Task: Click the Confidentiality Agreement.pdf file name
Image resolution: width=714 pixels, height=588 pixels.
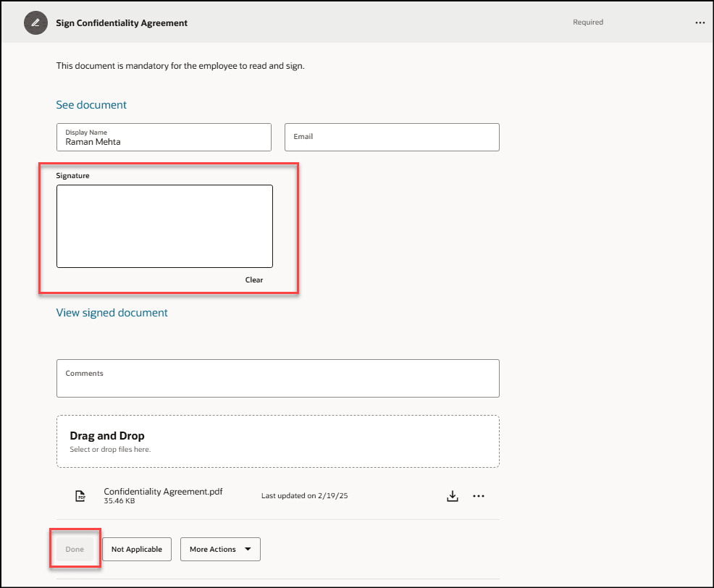Action: pos(163,492)
